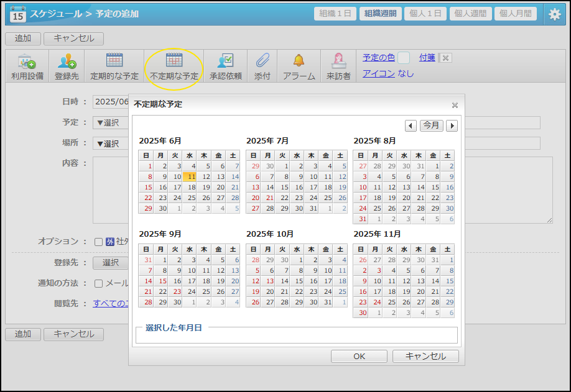Switch to 組織1日 view tab
The image size is (571, 392).
[x=335, y=14]
